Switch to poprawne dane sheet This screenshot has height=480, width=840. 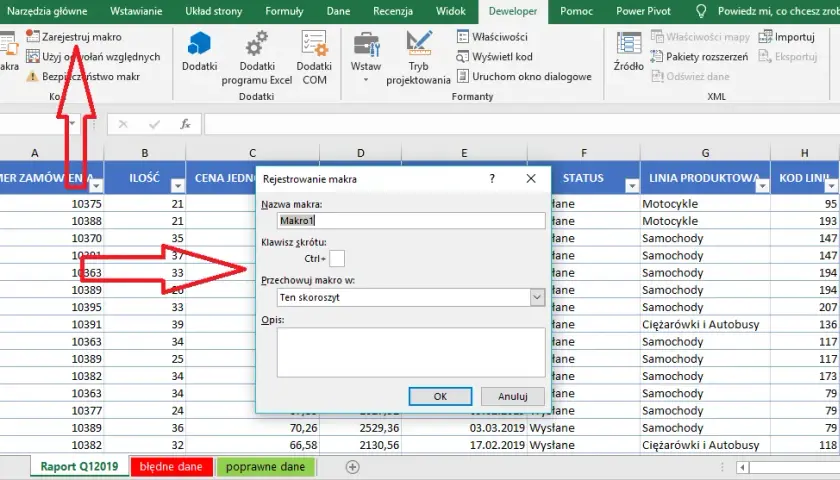pos(265,467)
